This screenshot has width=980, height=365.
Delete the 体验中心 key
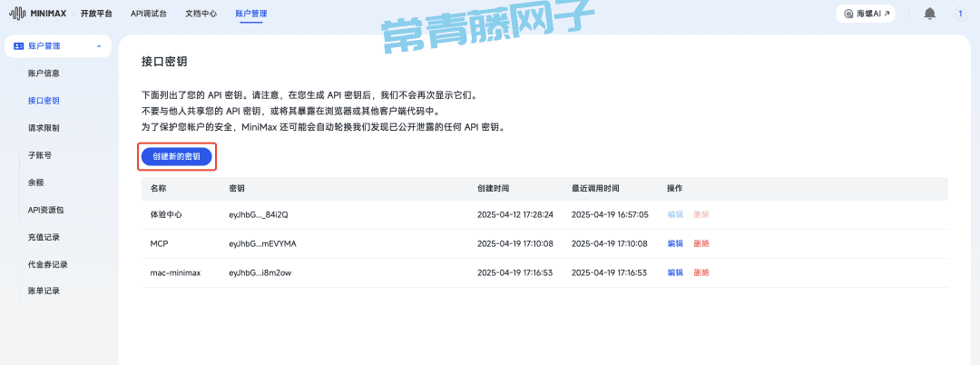pyautogui.click(x=701, y=214)
